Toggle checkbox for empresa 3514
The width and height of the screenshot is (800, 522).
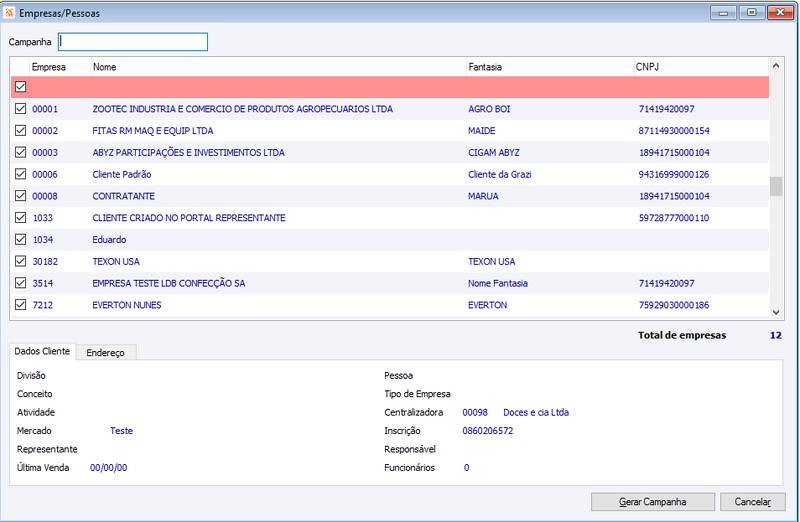coord(20,283)
